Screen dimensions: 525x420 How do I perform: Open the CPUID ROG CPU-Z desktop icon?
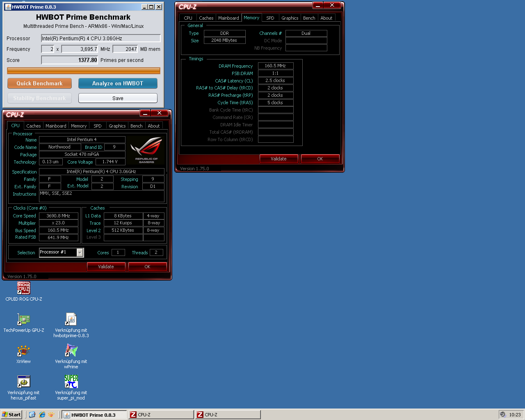click(x=23, y=288)
